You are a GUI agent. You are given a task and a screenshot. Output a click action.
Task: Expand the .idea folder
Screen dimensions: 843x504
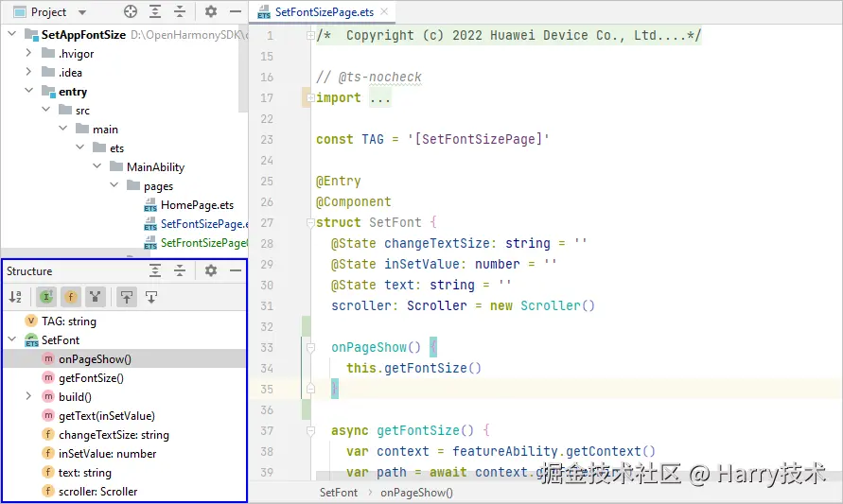(28, 72)
